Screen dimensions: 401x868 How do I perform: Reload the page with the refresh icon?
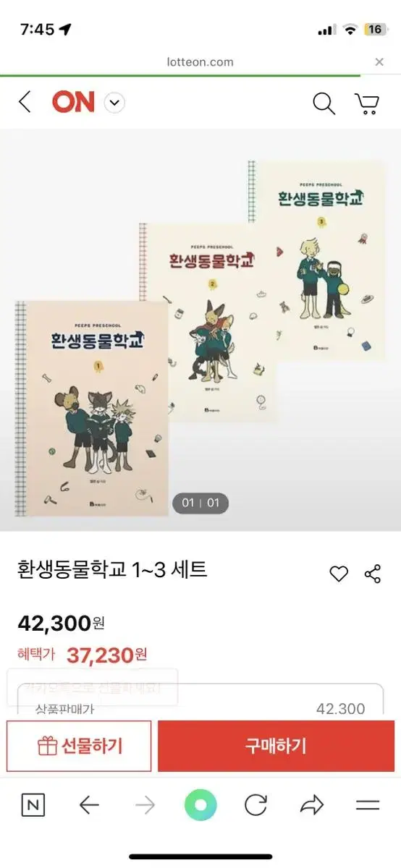coord(256,805)
